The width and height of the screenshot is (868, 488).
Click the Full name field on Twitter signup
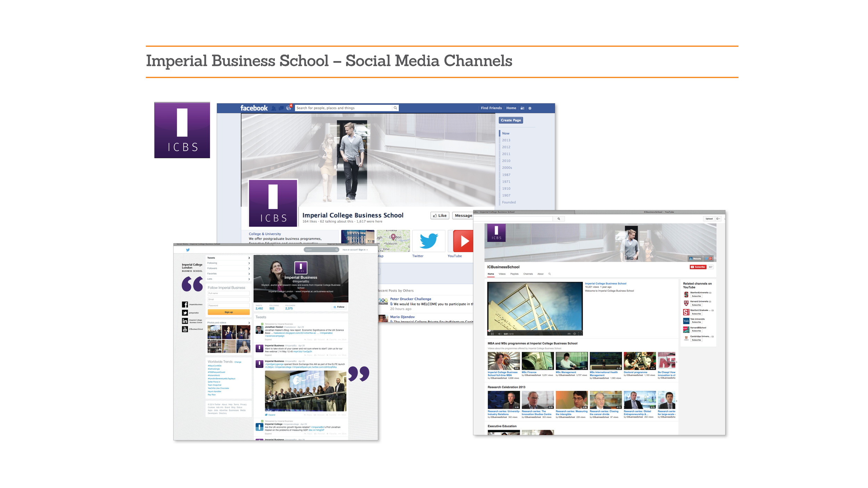228,293
